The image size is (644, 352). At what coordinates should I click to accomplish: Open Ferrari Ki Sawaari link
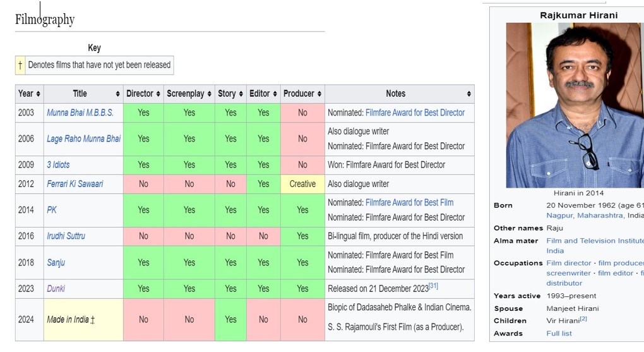click(x=75, y=184)
